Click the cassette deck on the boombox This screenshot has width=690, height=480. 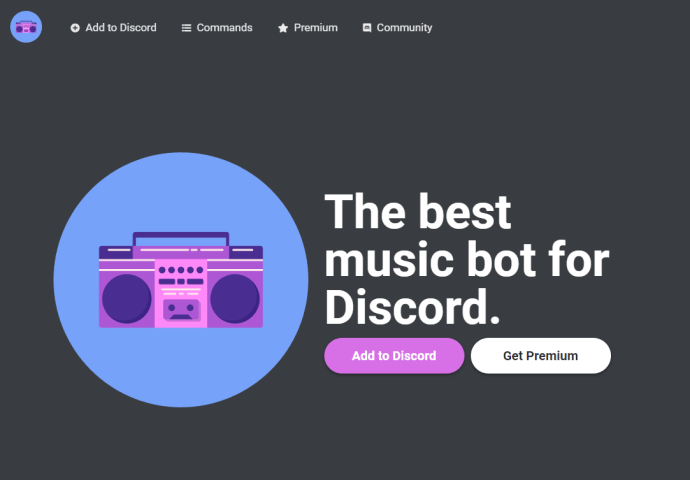click(x=181, y=310)
